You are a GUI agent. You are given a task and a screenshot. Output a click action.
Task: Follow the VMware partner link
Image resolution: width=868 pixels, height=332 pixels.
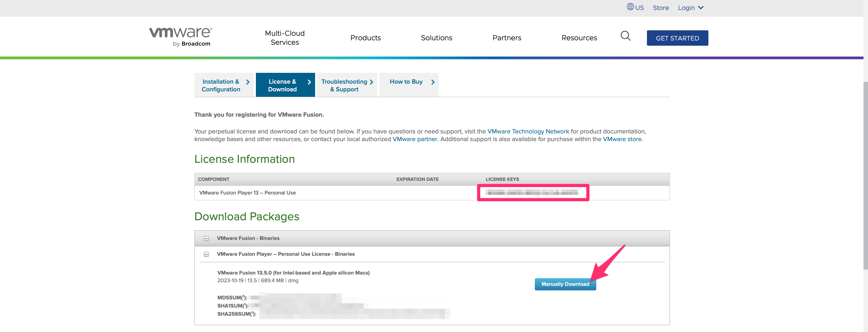415,139
